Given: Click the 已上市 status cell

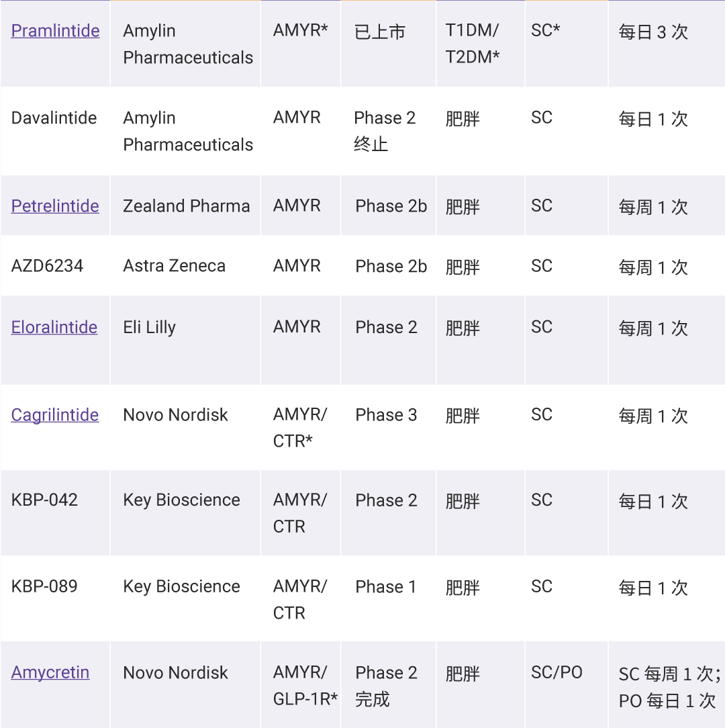Looking at the screenshot, I should click(380, 32).
